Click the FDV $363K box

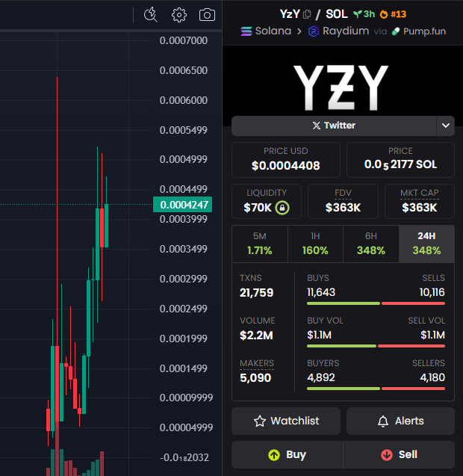(x=344, y=201)
